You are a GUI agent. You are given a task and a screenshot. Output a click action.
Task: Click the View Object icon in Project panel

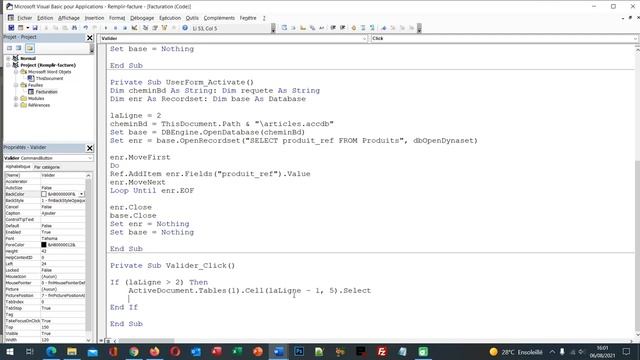click(x=19, y=48)
